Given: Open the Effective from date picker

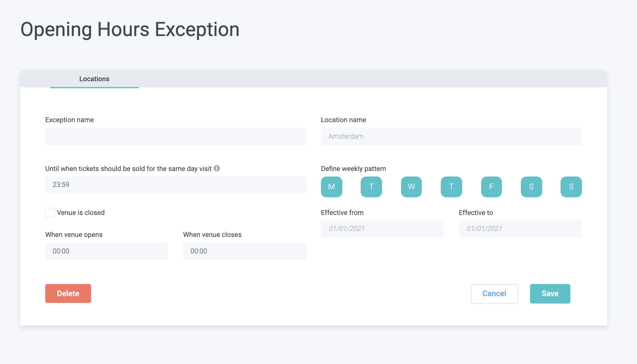Looking at the screenshot, I should pyautogui.click(x=382, y=229).
